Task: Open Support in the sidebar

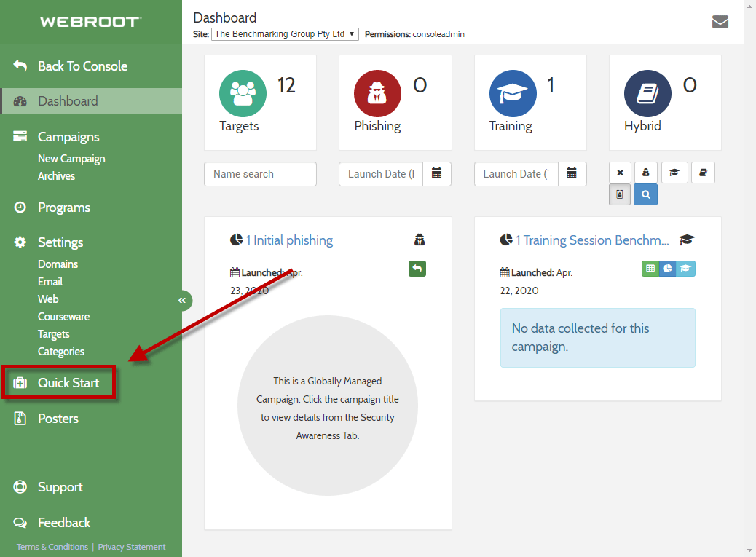Action: coord(60,487)
